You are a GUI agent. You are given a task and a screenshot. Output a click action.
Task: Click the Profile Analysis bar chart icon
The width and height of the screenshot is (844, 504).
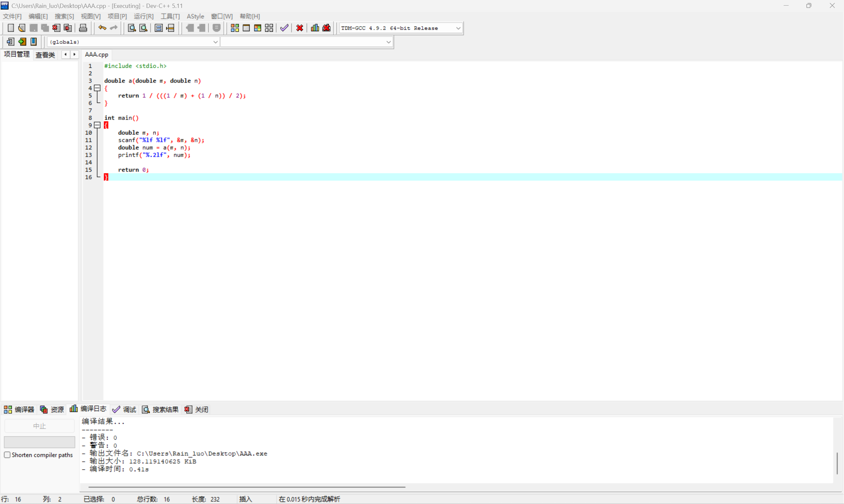(315, 28)
